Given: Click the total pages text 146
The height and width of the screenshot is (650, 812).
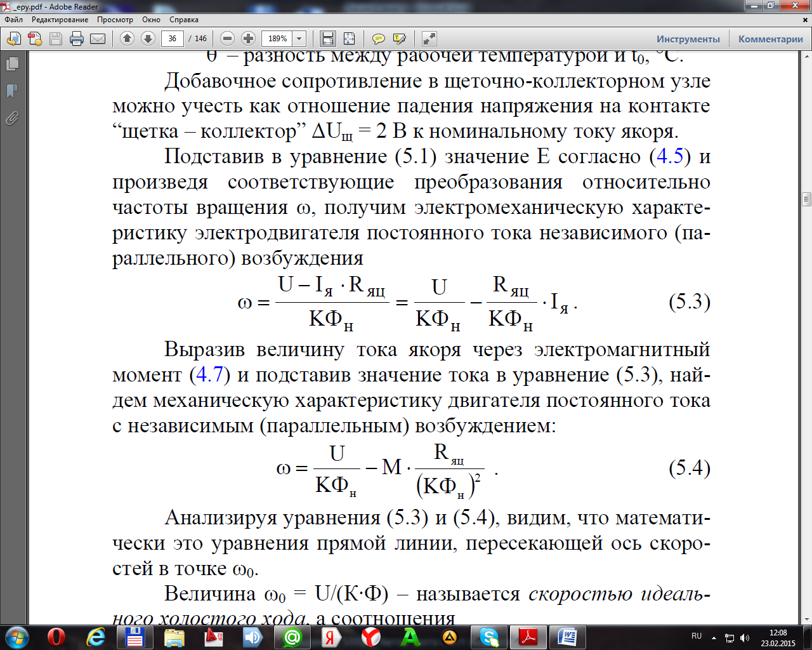Looking at the screenshot, I should click(x=200, y=39).
